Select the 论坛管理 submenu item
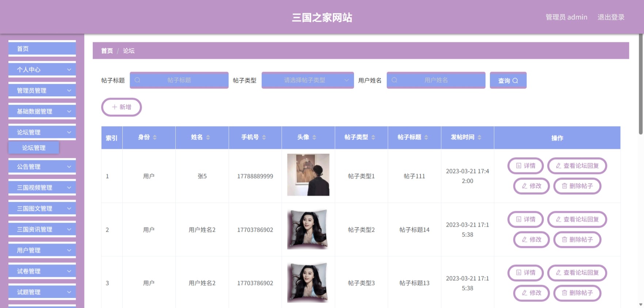 coord(34,148)
